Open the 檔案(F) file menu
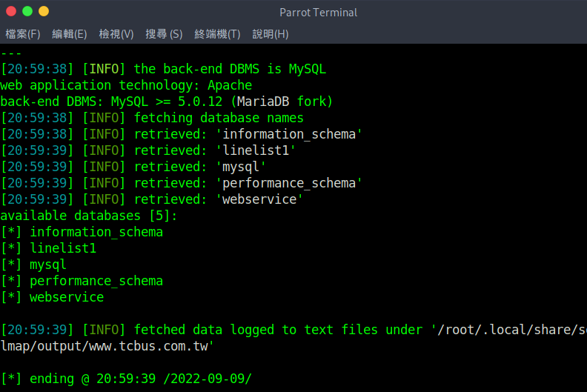The height and width of the screenshot is (392, 587). (x=23, y=34)
